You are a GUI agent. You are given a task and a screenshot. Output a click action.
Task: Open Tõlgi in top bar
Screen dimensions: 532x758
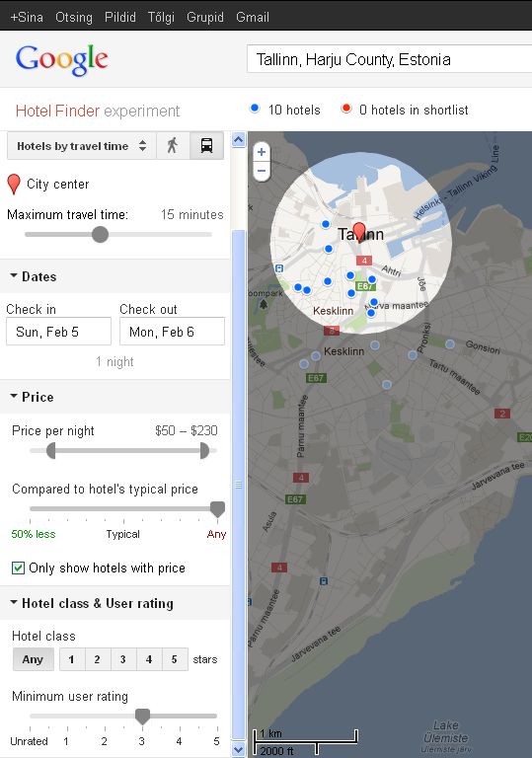pyautogui.click(x=161, y=18)
